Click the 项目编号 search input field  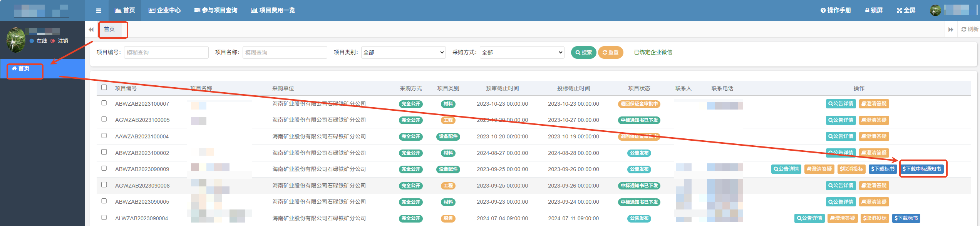[166, 52]
